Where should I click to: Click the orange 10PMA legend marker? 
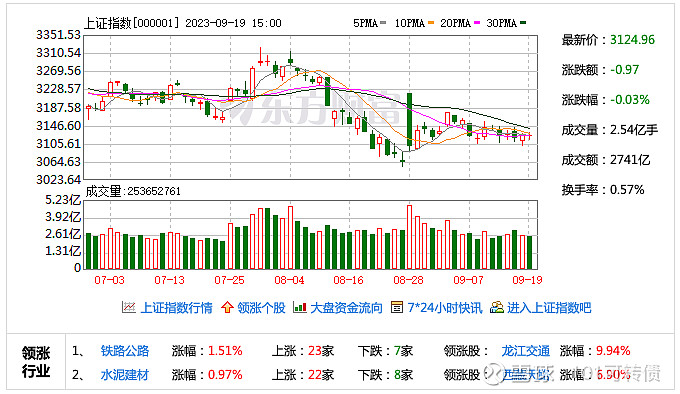(431, 23)
